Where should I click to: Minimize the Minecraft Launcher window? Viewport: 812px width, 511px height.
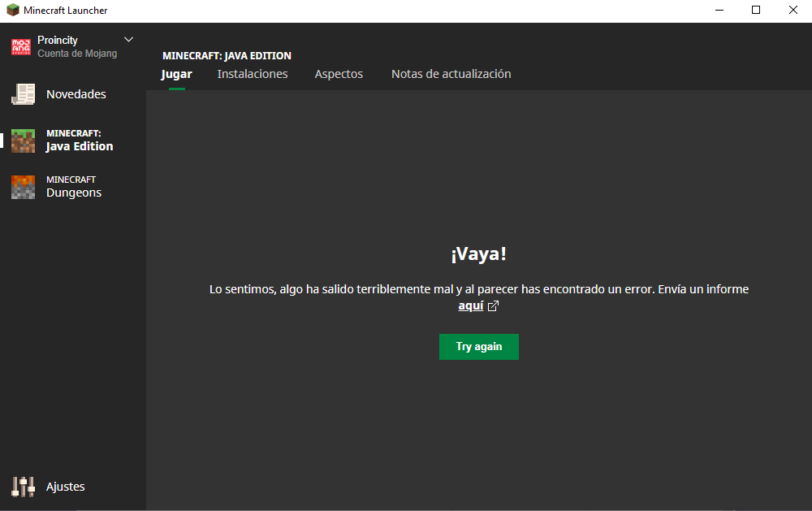click(719, 11)
